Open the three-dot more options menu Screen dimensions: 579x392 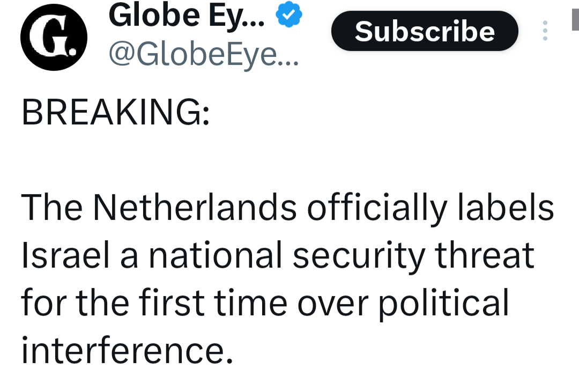pos(545,31)
